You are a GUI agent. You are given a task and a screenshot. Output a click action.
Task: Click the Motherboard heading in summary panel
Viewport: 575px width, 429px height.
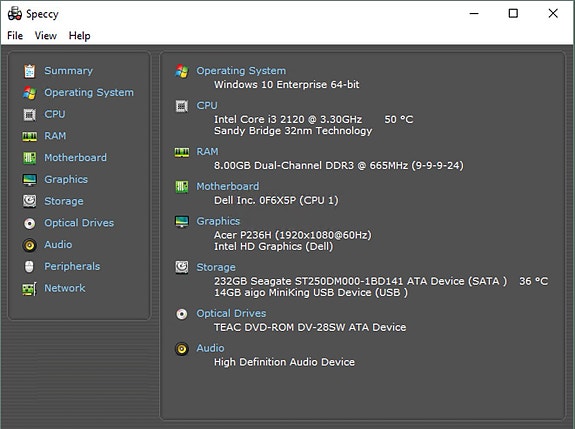click(x=228, y=186)
